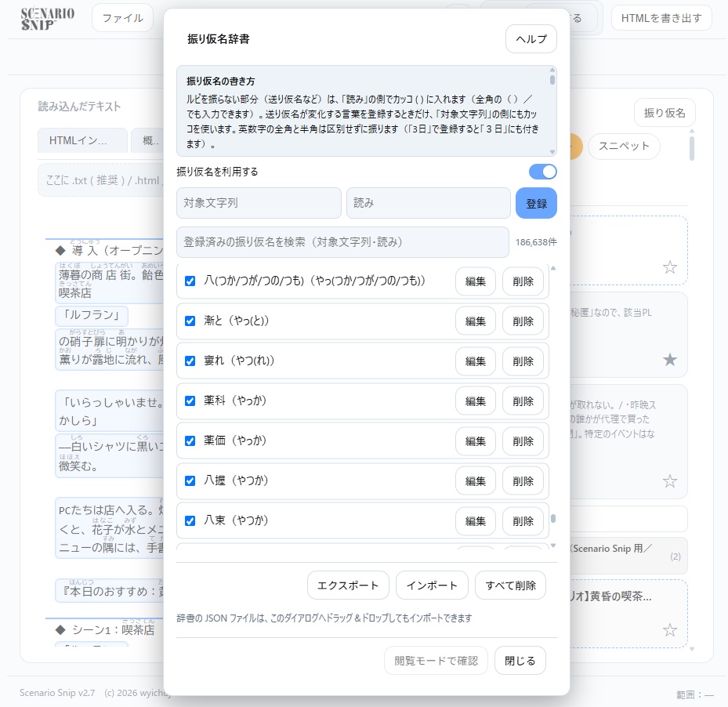Click the right panel scrollbar thumb
The width and height of the screenshot is (728, 707).
692,147
